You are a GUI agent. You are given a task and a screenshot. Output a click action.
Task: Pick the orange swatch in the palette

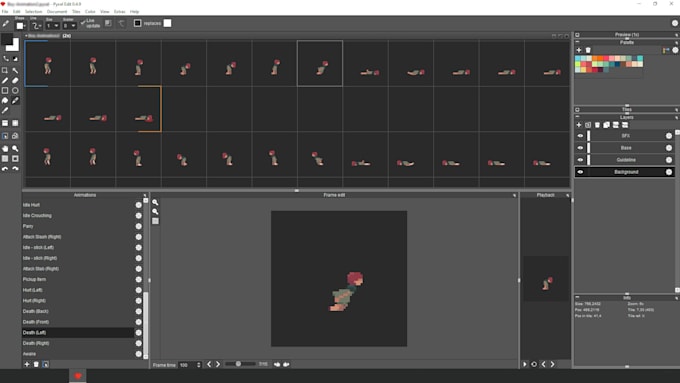(601, 58)
